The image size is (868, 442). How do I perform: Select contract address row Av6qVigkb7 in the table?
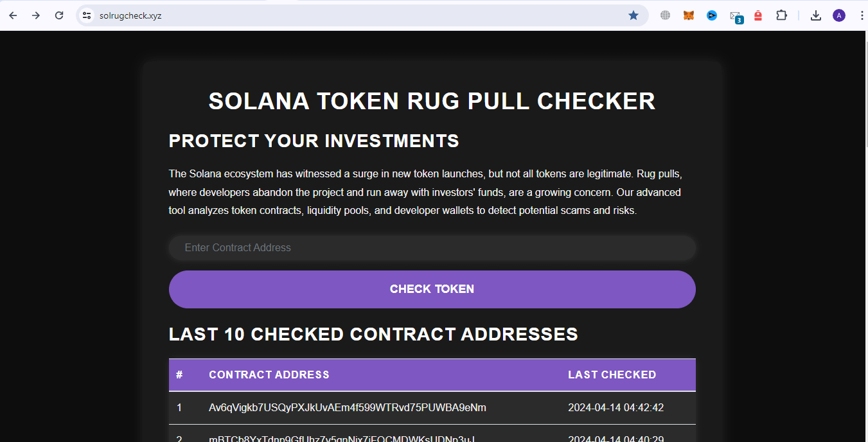347,407
